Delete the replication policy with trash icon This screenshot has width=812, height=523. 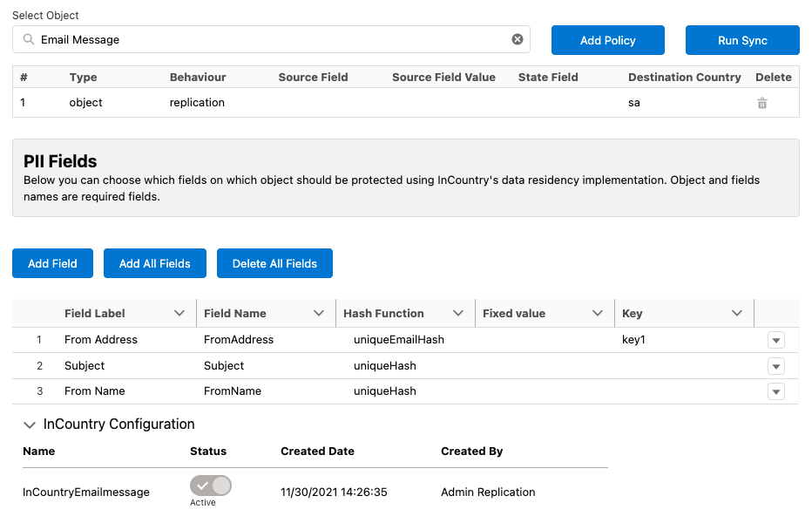[x=762, y=103]
